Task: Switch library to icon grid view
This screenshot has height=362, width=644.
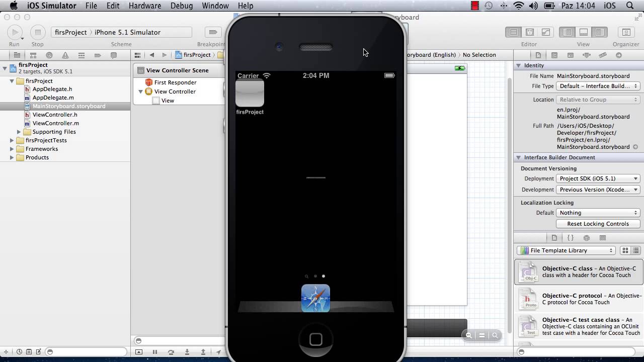Action: click(625, 250)
